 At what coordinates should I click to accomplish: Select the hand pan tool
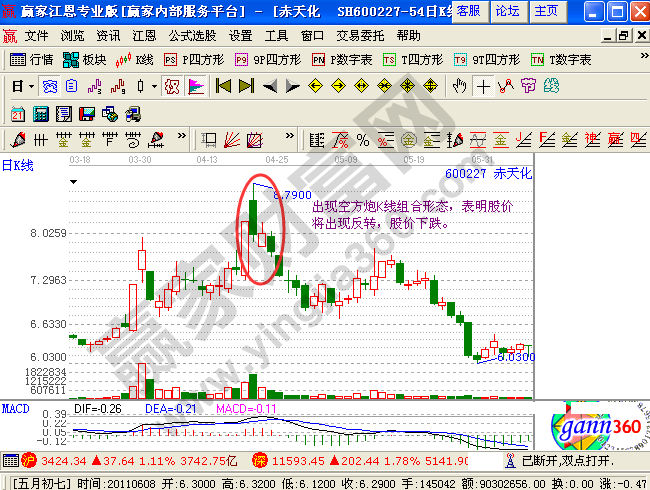pos(460,86)
